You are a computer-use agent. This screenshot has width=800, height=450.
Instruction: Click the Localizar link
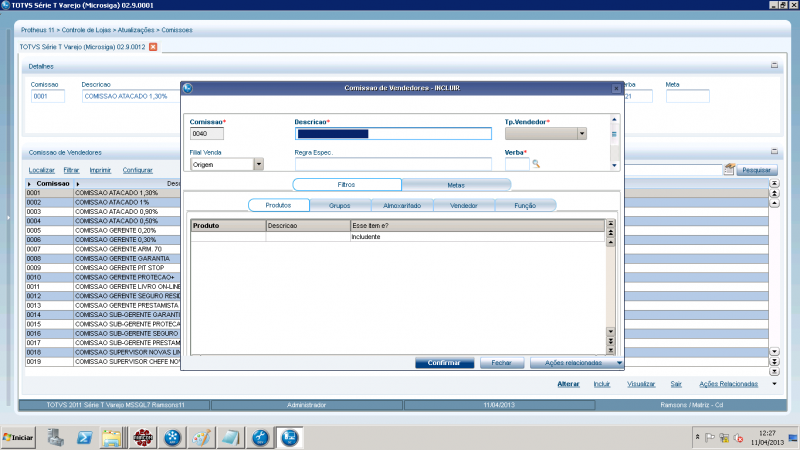click(x=41, y=170)
